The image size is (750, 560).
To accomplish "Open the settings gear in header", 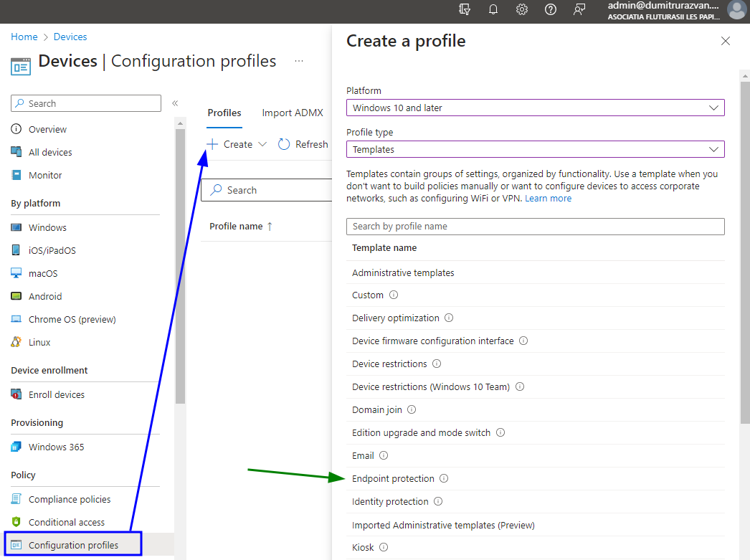I will coord(522,9).
